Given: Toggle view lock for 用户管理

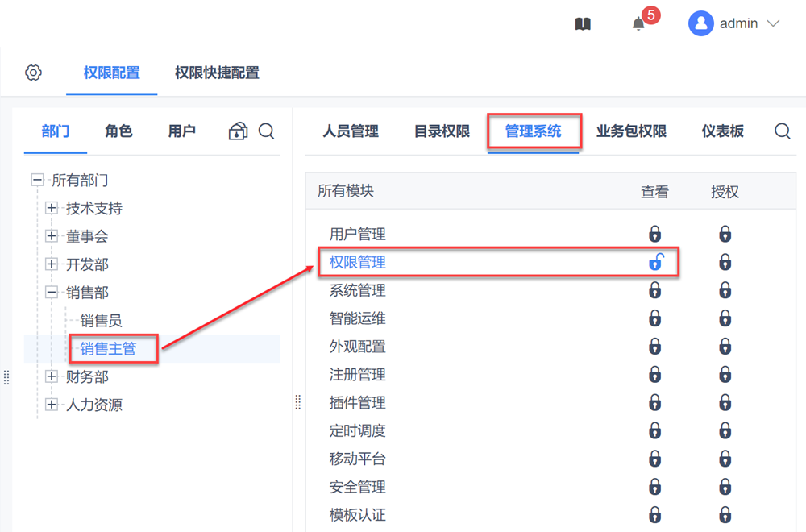Looking at the screenshot, I should tap(655, 235).
